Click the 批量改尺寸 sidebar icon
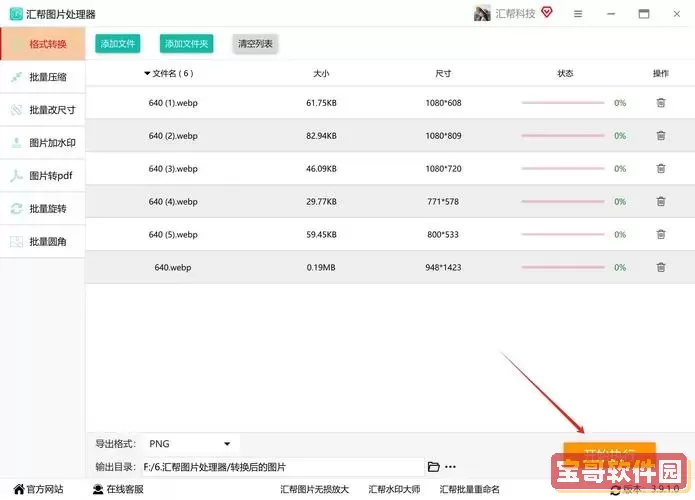Viewport: 695px width, 500px height. 17,110
